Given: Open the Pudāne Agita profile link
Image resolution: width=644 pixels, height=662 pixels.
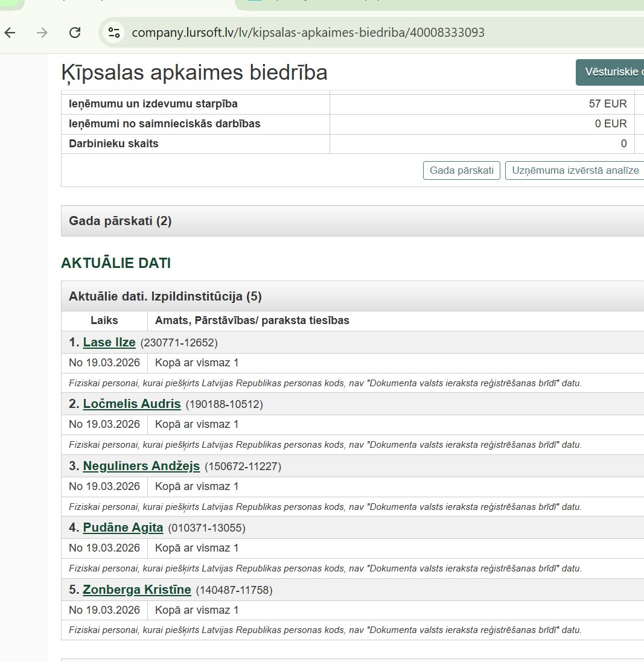Looking at the screenshot, I should 123,528.
